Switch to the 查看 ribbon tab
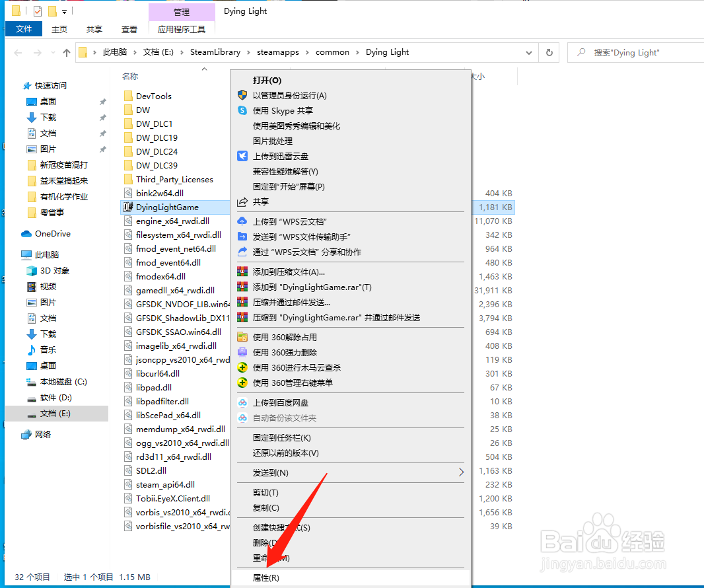Image resolution: width=704 pixels, height=588 pixels. point(129,29)
